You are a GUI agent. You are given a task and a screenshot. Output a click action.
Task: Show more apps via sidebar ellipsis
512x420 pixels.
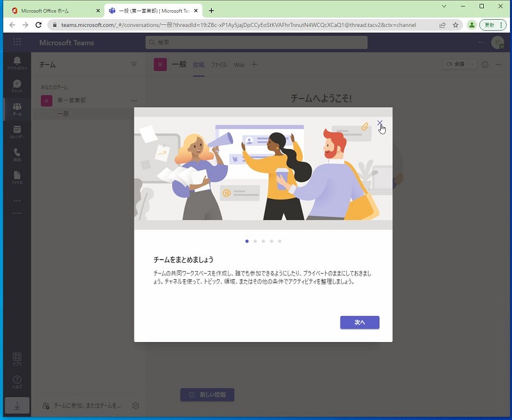[x=17, y=201]
